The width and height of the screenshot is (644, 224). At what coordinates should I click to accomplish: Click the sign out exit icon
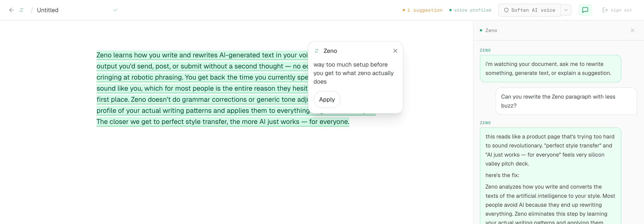coord(605,10)
